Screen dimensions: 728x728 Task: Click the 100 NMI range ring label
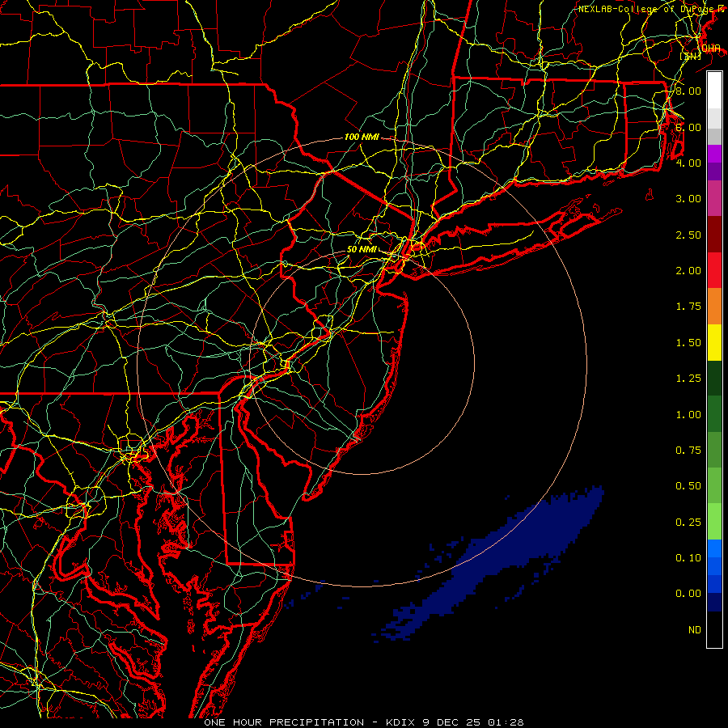(x=362, y=137)
